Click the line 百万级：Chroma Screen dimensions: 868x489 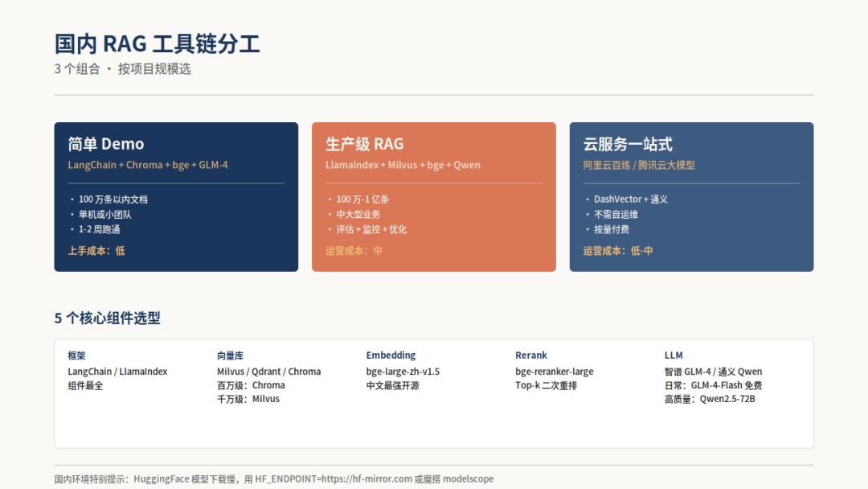pyautogui.click(x=251, y=385)
